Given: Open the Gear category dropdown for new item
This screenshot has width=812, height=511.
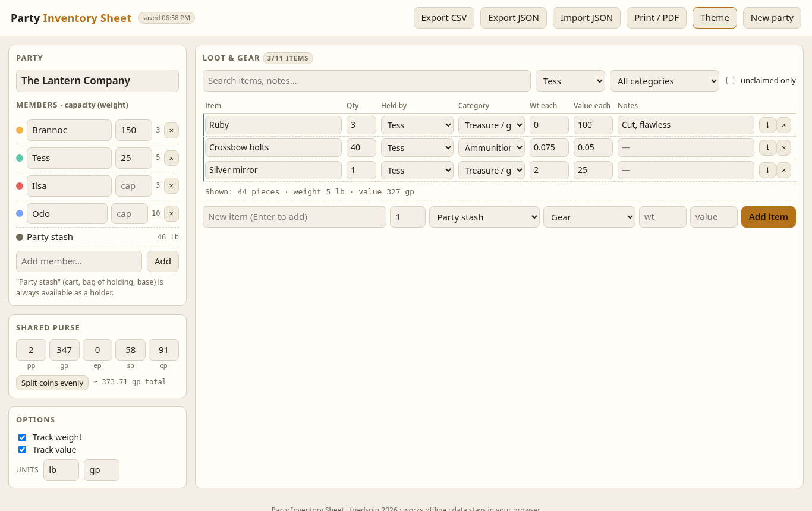Looking at the screenshot, I should tap(589, 217).
